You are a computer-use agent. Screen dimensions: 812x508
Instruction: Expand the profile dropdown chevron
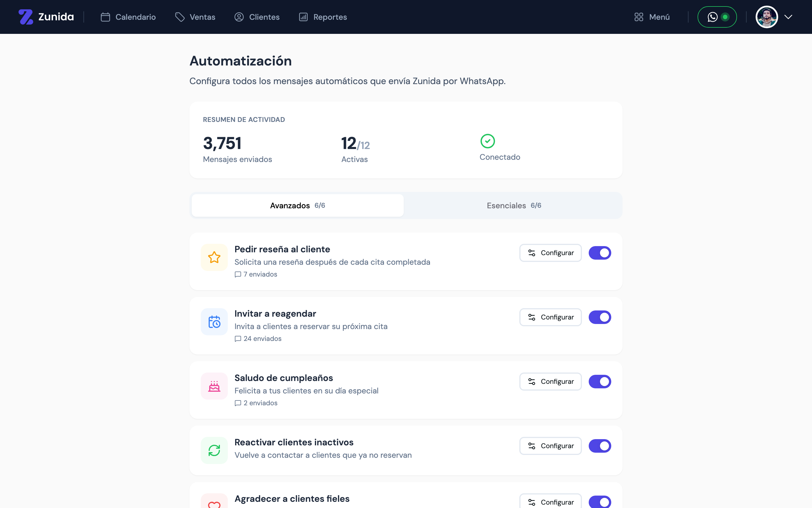coord(789,17)
